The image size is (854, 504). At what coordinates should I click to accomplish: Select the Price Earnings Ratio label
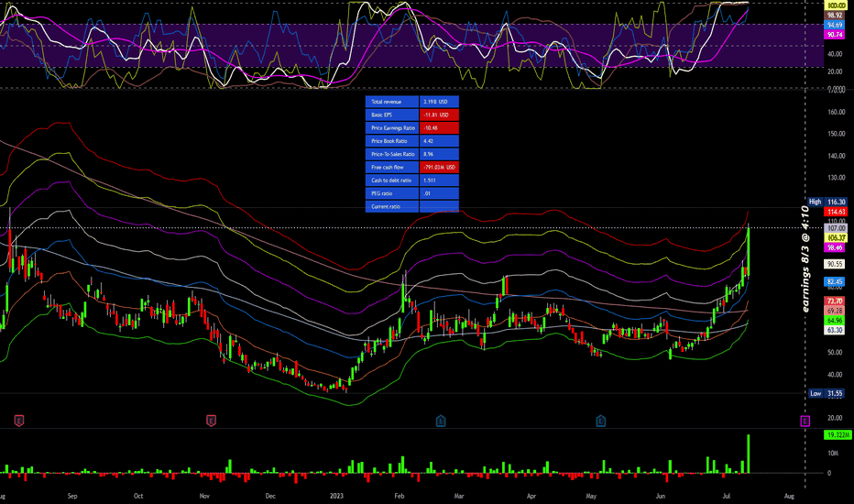pyautogui.click(x=392, y=128)
